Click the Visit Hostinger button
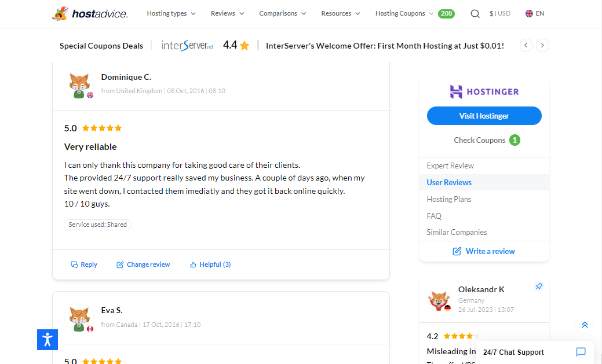This screenshot has width=602, height=364. 484,116
